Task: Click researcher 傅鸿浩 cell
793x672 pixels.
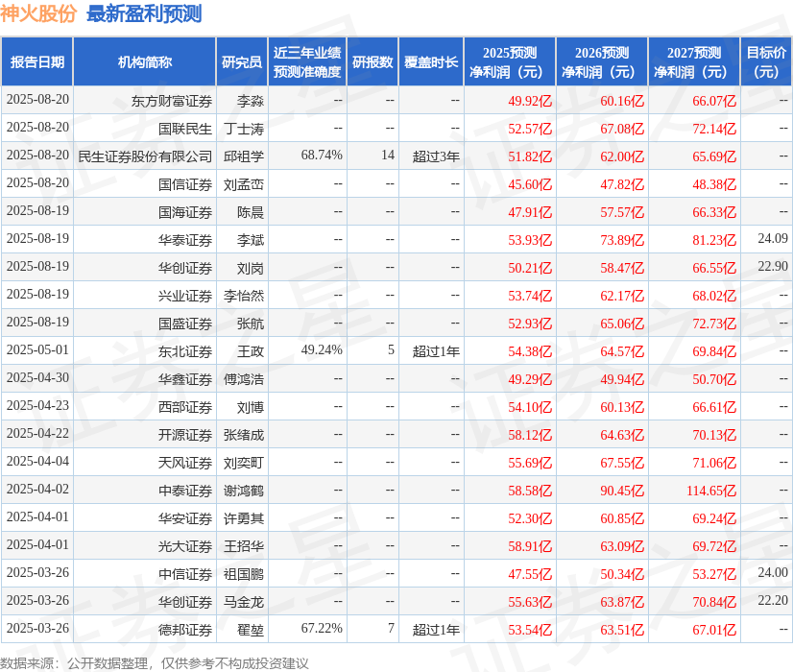Action: pos(244,379)
